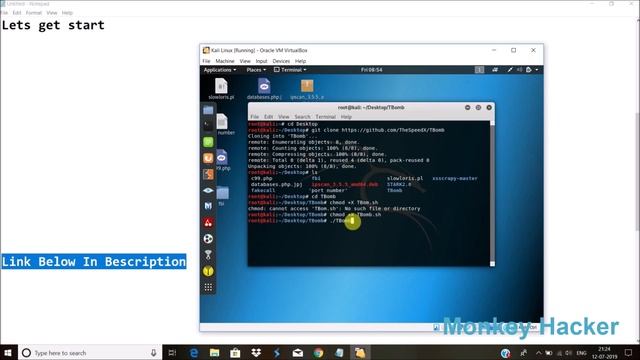The width and height of the screenshot is (640, 360).
Task: Open the yellow round icon in dock
Action: pyautogui.click(x=208, y=271)
